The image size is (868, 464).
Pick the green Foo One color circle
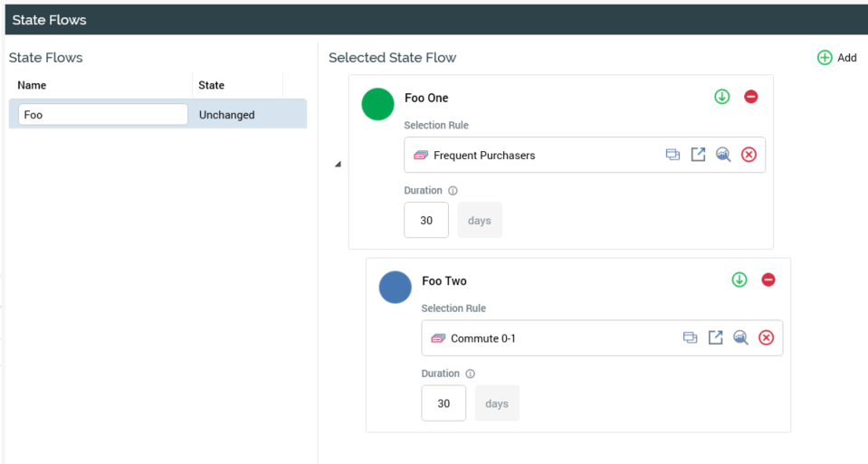tap(377, 104)
